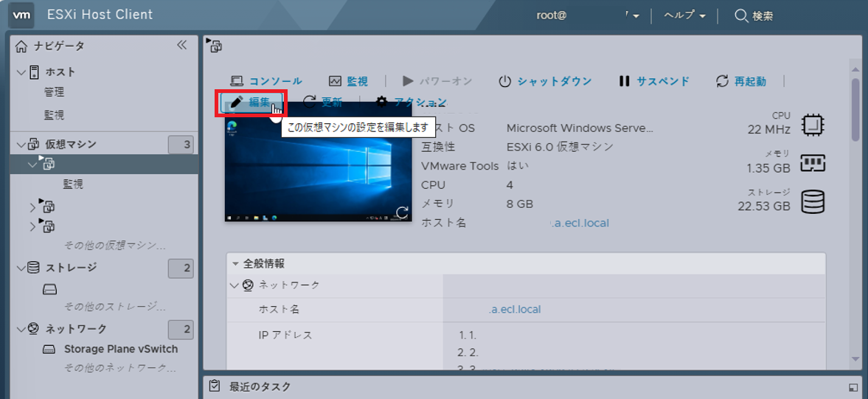Collapse the 全般情報 section triangle
Image resolution: width=868 pixels, height=399 pixels.
tap(235, 264)
